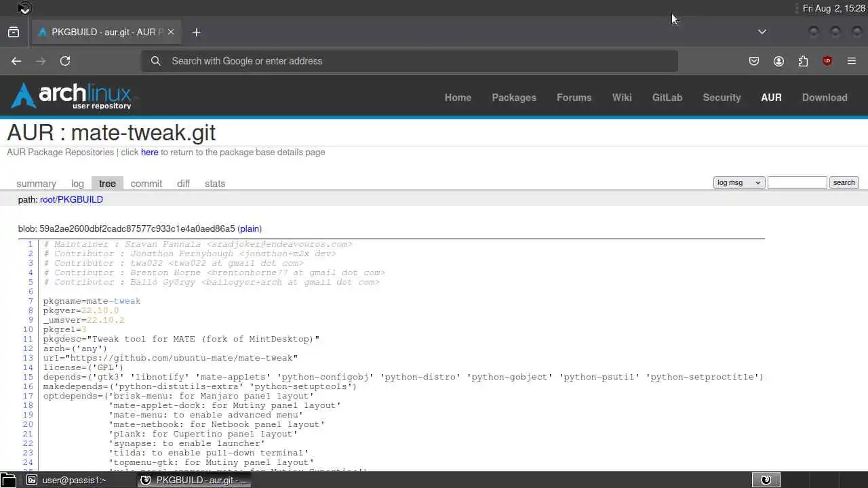This screenshot has height=488, width=868.
Task: Open the plain blob view link
Action: point(250,229)
